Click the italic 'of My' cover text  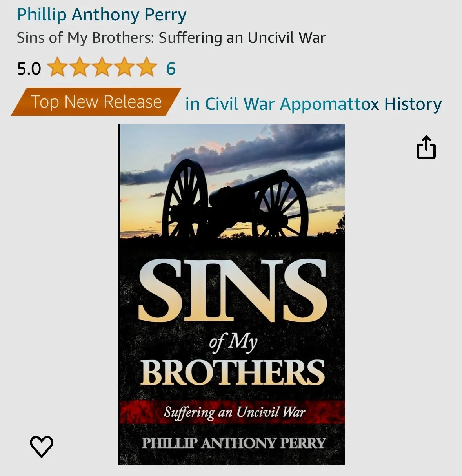233,342
